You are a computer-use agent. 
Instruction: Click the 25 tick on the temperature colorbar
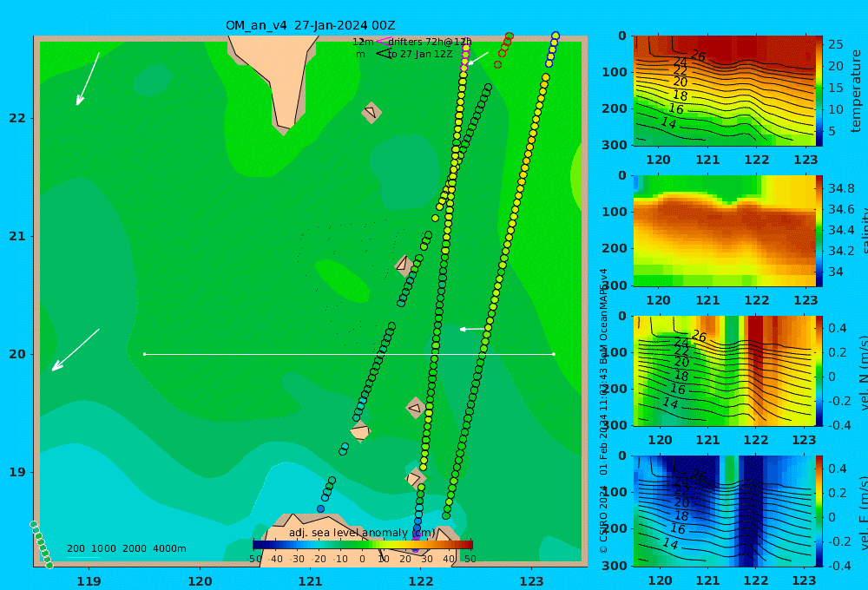(x=835, y=43)
